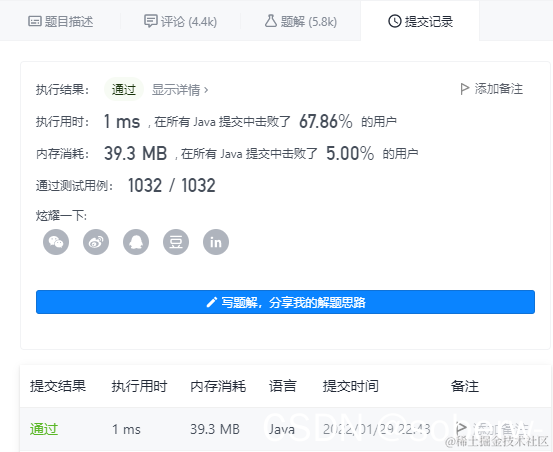Viewport: 553px width, 452px height.
Task: Click 内存消耗 column header
Action: [218, 386]
